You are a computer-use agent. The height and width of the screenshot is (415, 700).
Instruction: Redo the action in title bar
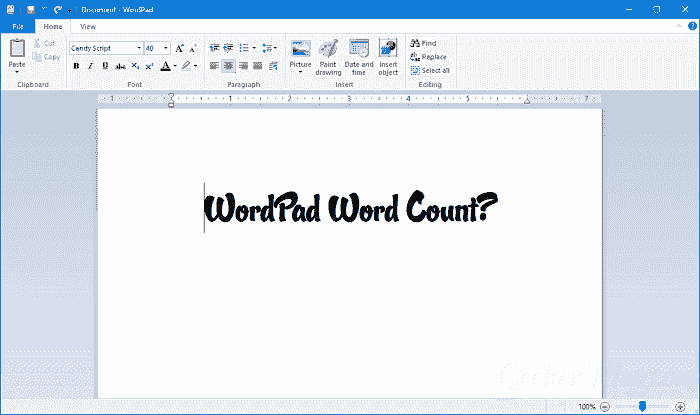(x=58, y=9)
